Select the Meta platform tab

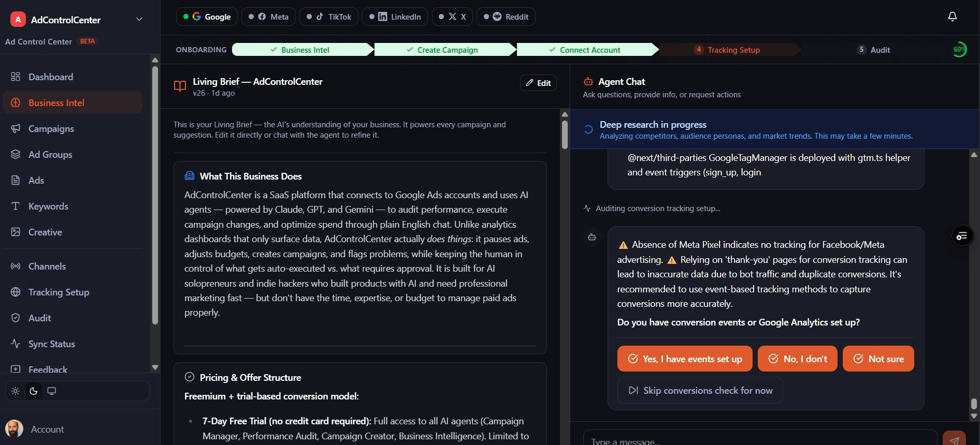pos(268,17)
